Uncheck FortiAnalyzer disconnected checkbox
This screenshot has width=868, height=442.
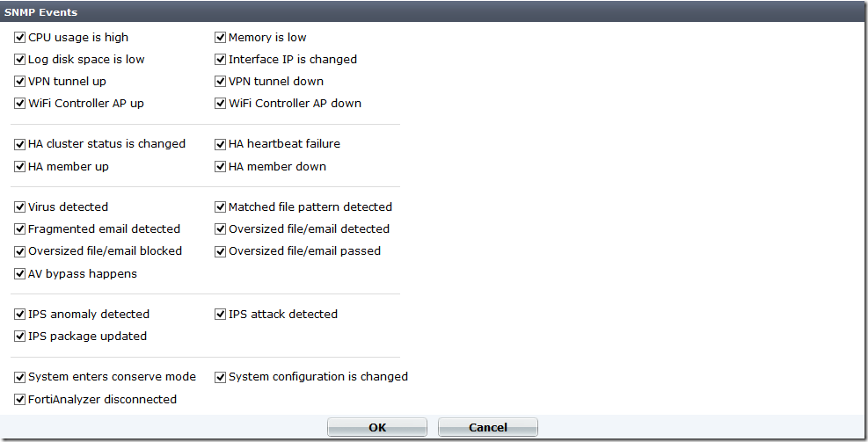click(x=20, y=400)
